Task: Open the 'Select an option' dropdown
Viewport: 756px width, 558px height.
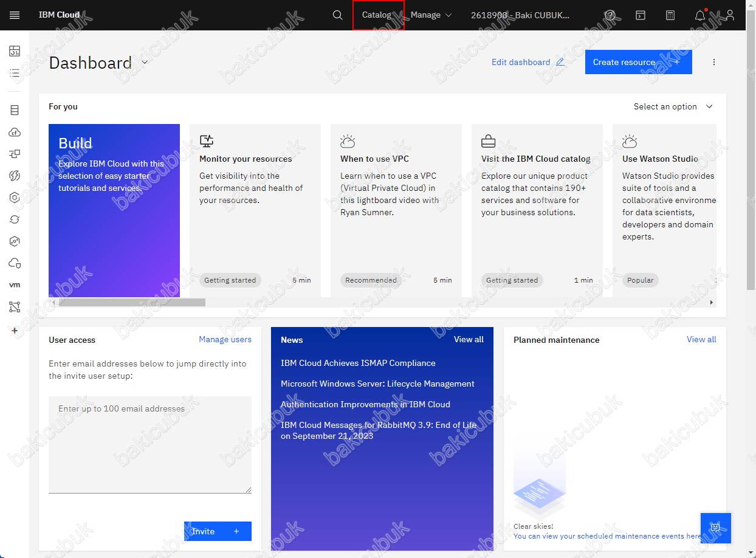Action: coord(673,106)
